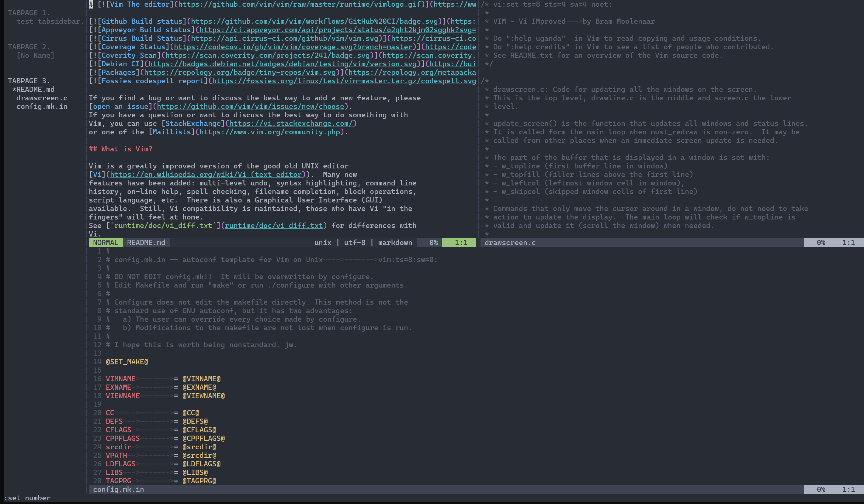Click the @SET_MAKE@ line in config.mk.in

pos(127,362)
